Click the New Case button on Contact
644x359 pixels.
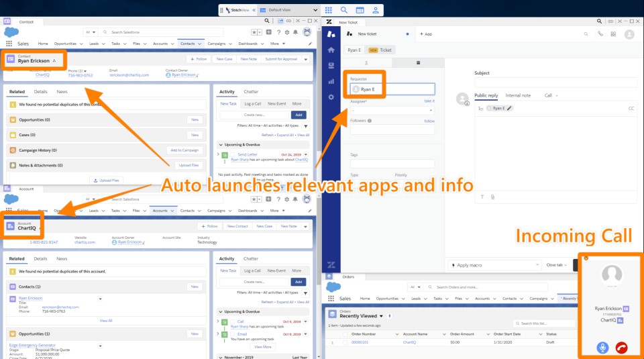tap(223, 59)
